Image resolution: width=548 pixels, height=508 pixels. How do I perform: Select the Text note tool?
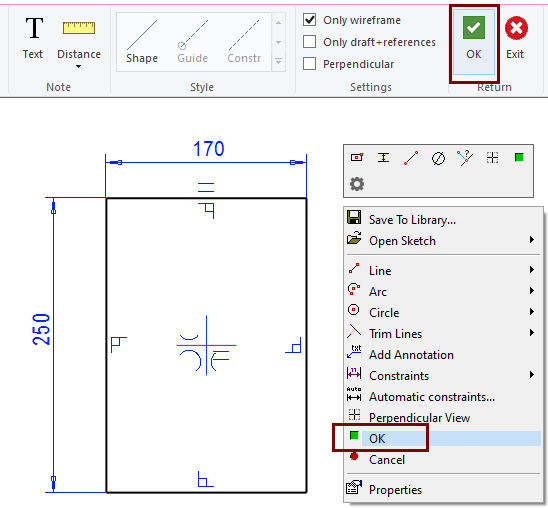click(x=33, y=38)
